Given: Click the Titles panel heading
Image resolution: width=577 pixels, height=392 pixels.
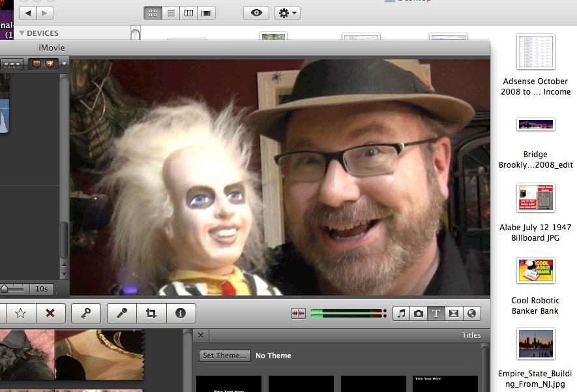Looking at the screenshot, I should [471, 335].
